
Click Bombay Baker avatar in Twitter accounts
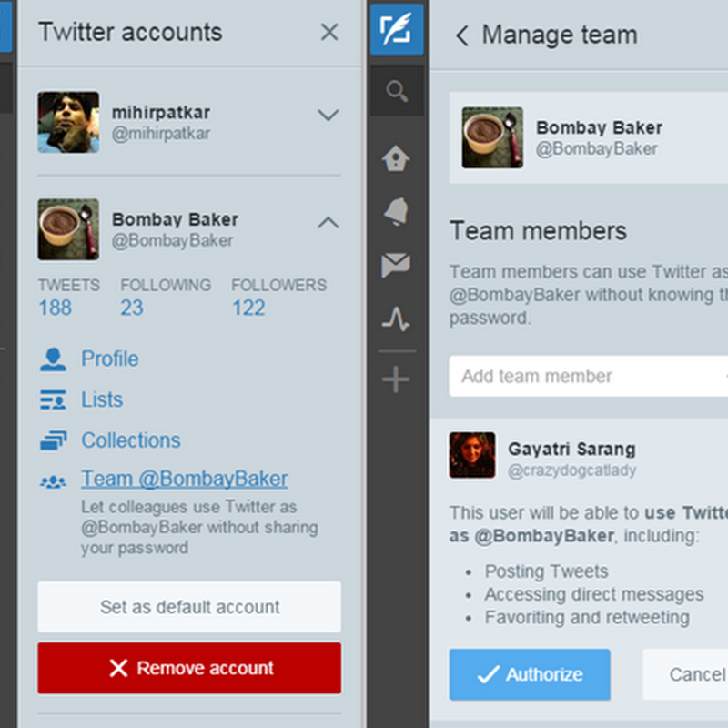tap(68, 229)
